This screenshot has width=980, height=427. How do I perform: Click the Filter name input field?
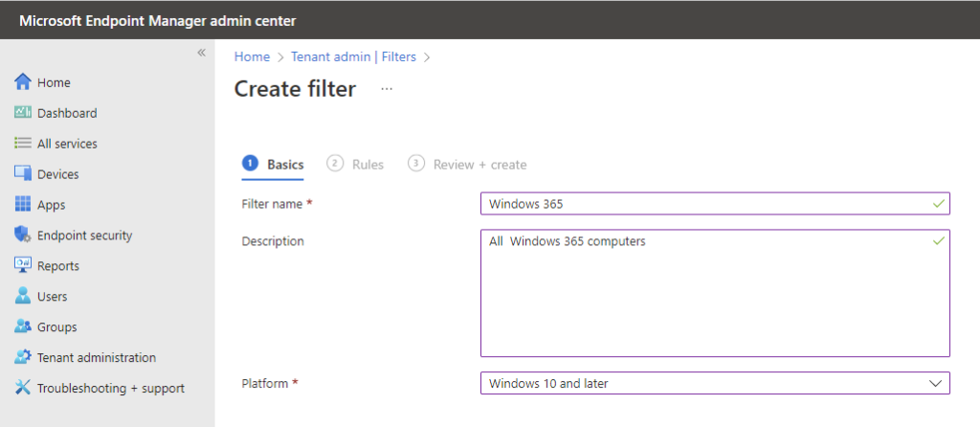coord(715,204)
